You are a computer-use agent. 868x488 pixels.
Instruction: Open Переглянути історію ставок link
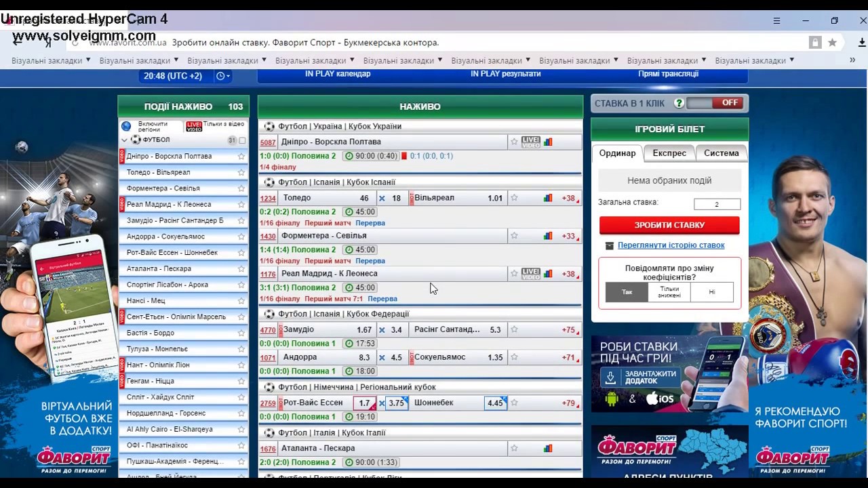coord(671,245)
